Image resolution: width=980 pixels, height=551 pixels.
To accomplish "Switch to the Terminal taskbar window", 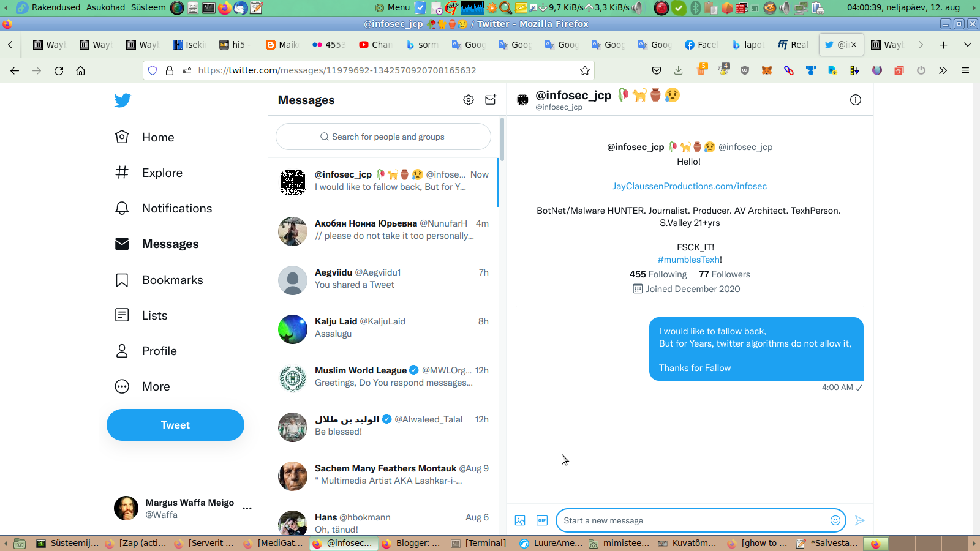I will coord(479,543).
